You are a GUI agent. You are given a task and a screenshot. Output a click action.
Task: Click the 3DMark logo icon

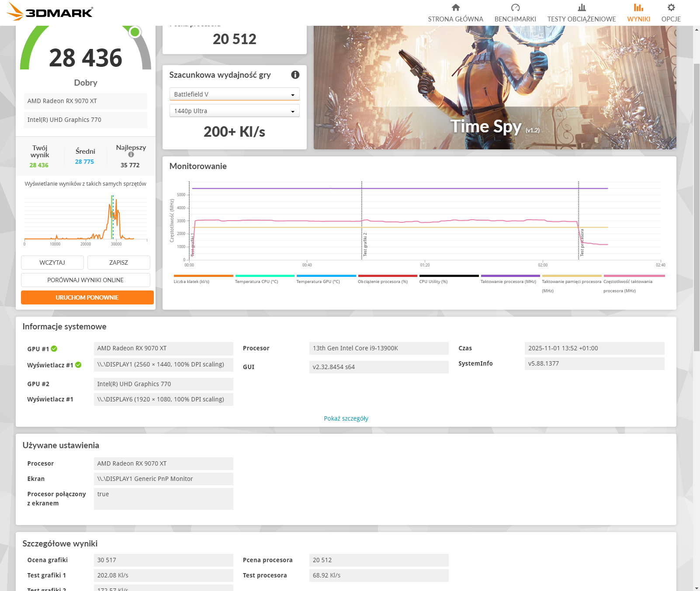[x=16, y=11]
